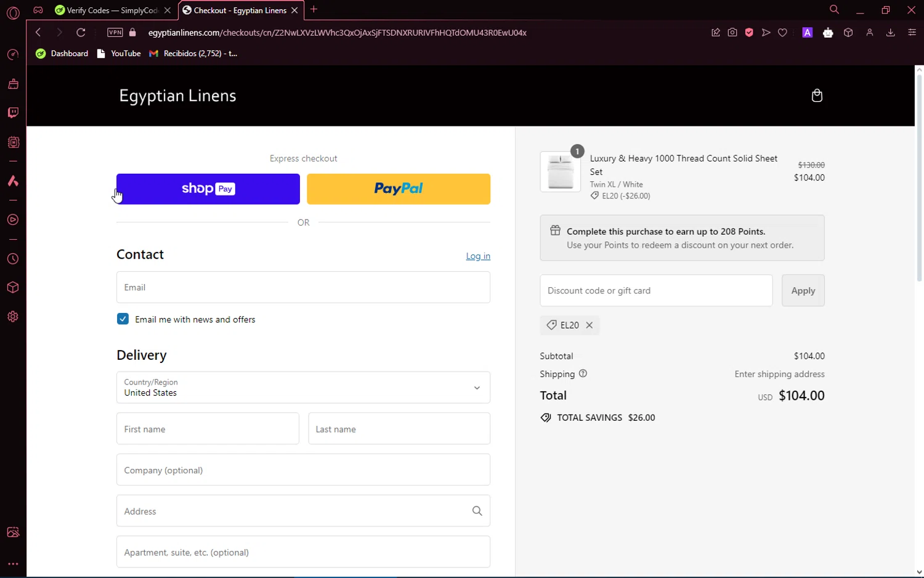This screenshot has width=924, height=578.
Task: Open the Country/Region dropdown
Action: coord(303,388)
